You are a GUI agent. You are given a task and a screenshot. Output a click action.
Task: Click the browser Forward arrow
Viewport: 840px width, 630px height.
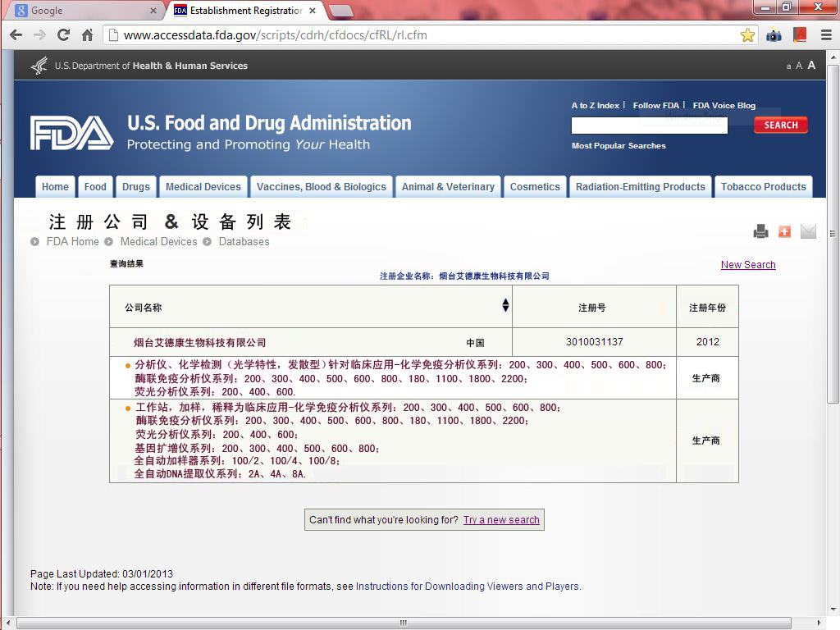tap(39, 35)
